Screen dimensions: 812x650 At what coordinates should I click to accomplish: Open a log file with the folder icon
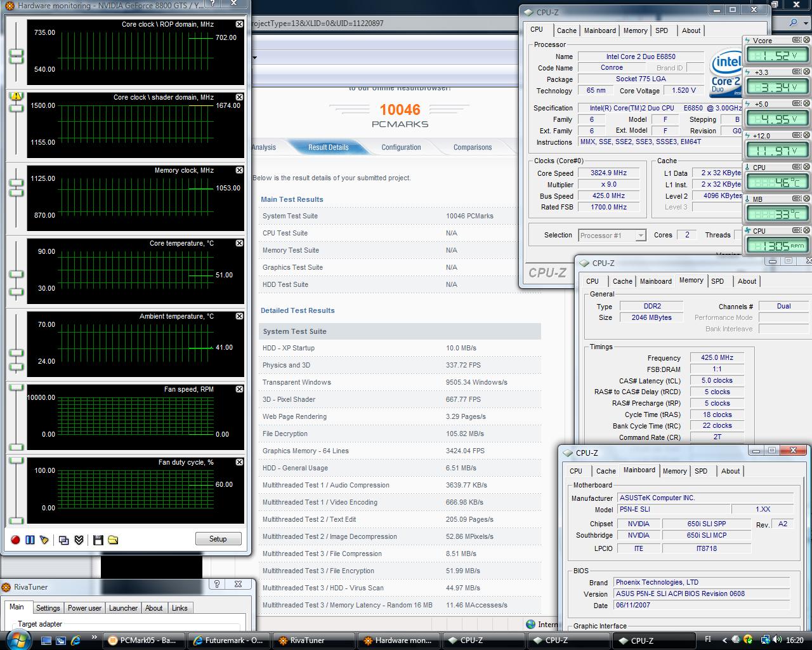[x=113, y=540]
